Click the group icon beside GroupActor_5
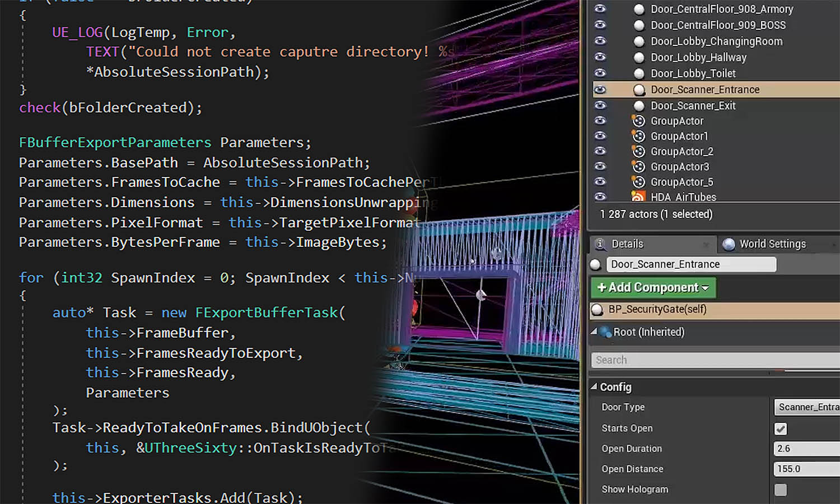 tap(638, 181)
